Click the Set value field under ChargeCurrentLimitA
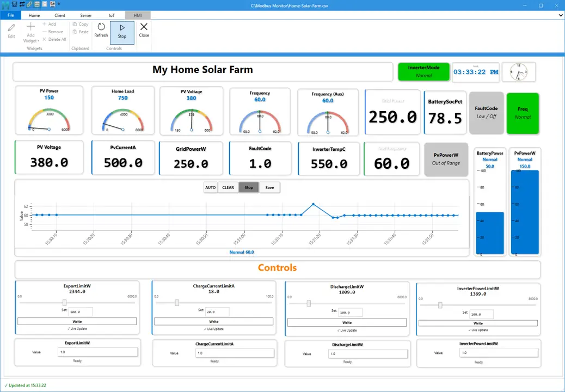The width and height of the screenshot is (565, 392). point(218,311)
